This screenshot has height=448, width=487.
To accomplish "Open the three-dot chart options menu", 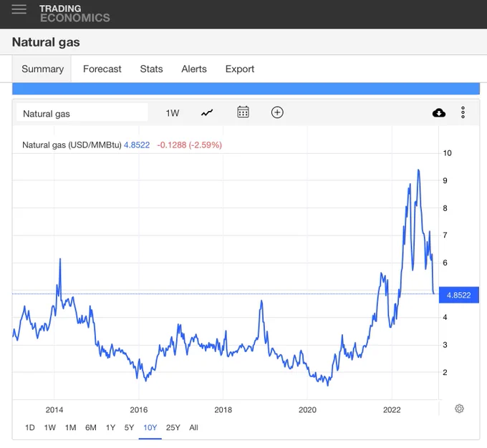I will 463,112.
